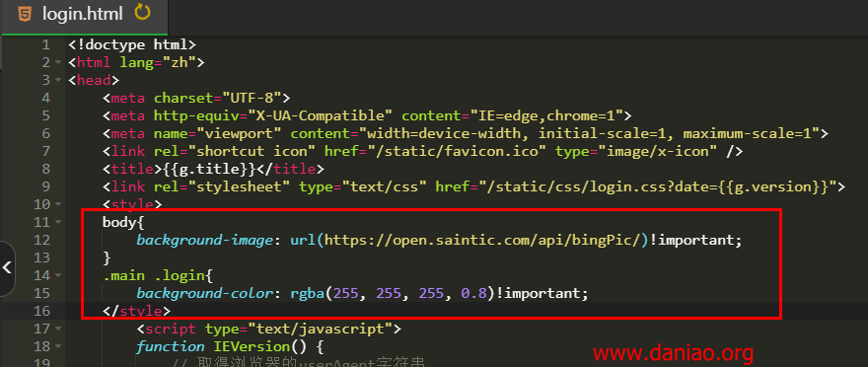Click the body selector on line 11

[119, 222]
